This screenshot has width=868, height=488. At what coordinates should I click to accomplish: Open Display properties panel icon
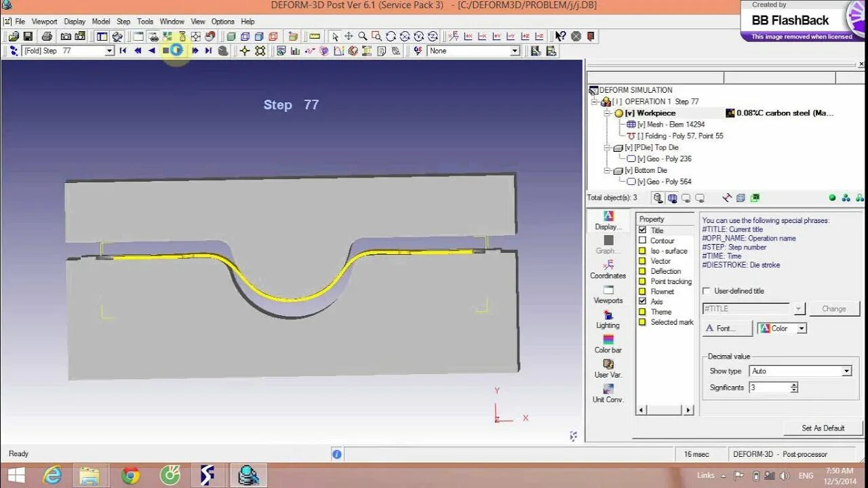coord(608,220)
